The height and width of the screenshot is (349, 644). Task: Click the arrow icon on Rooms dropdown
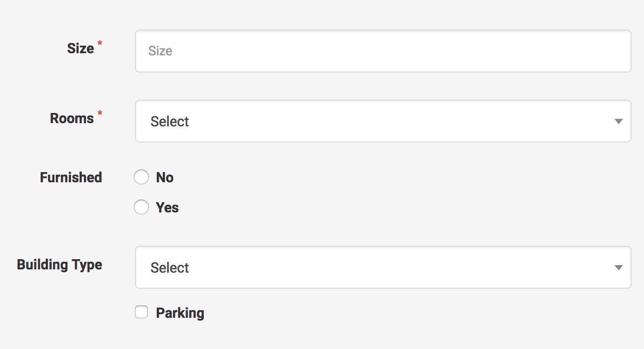point(618,122)
